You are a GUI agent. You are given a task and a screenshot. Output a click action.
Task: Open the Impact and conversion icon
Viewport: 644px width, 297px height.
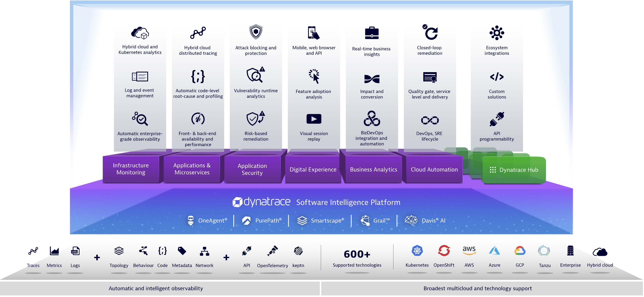[372, 79]
